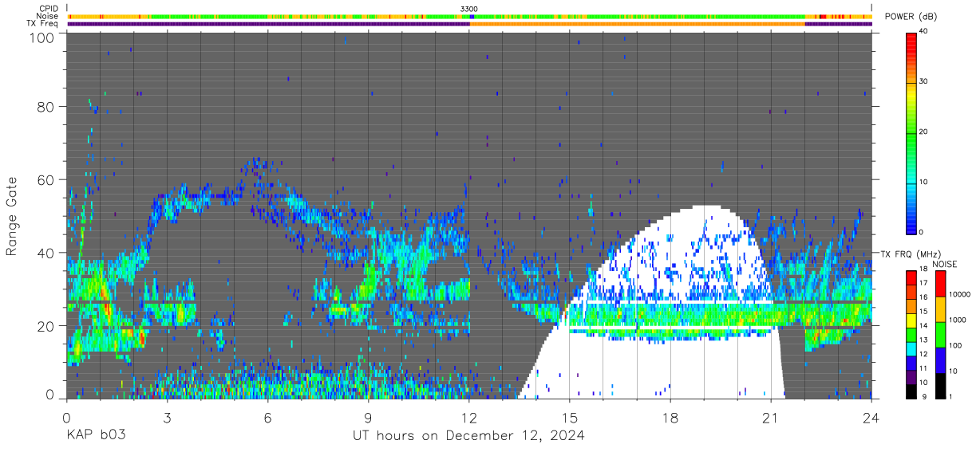Image resolution: width=980 pixels, height=452 pixels.
Task: Click the 100 tick on the Range Gate axis
Action: (43, 37)
